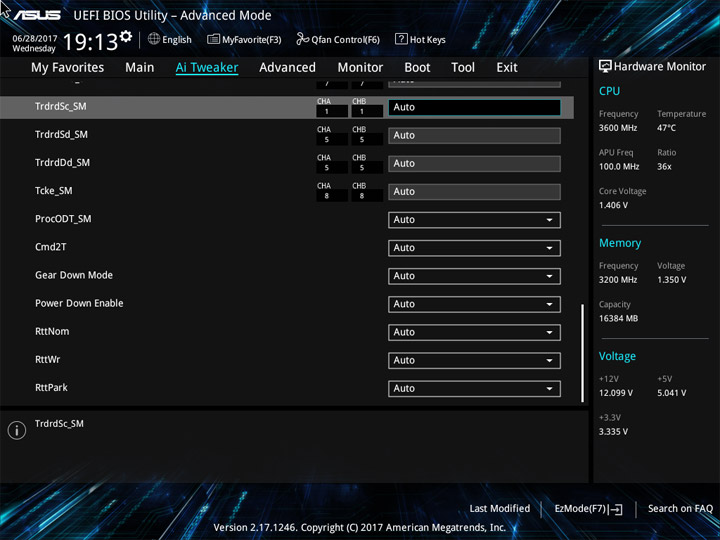Click the globe language icon

154,39
